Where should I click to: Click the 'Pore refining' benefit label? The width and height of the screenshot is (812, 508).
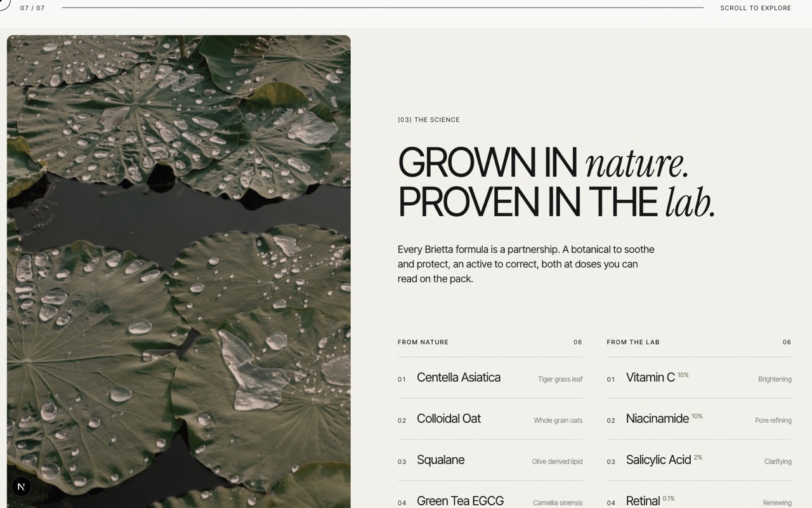tap(773, 420)
